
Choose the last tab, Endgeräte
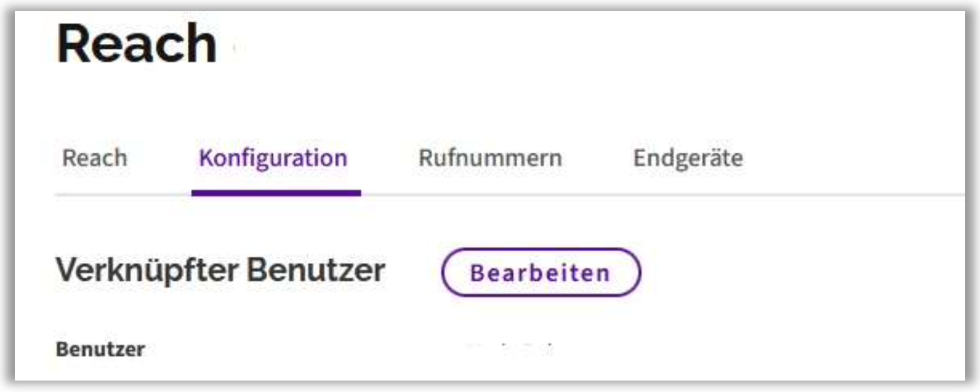(687, 158)
